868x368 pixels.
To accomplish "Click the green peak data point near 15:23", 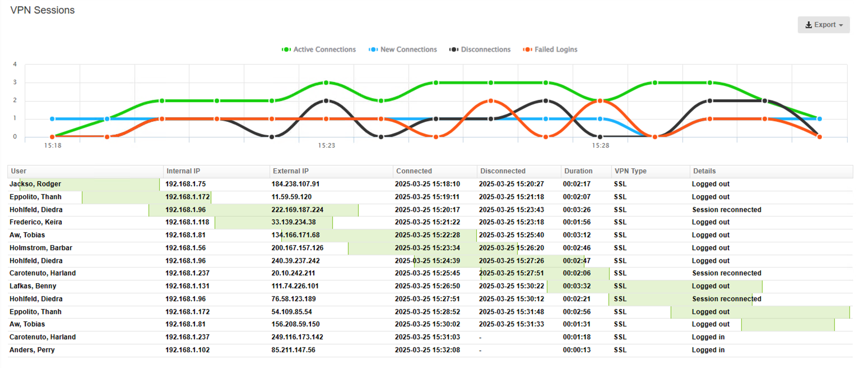I will coord(326,82).
